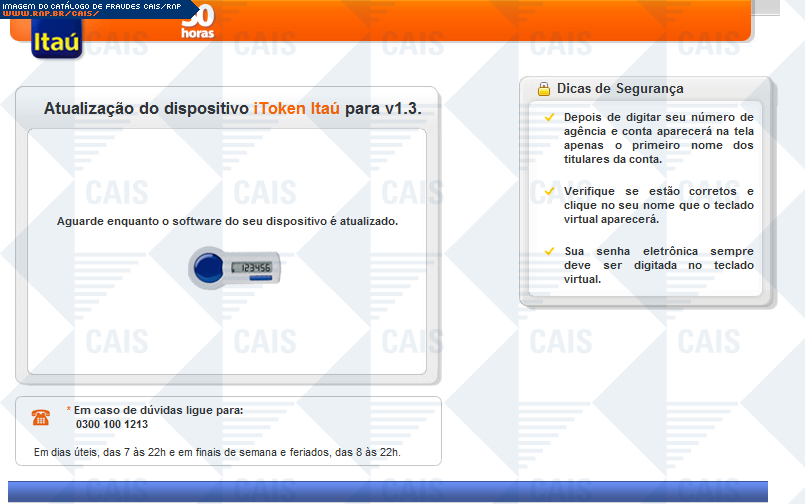Click the 'Aguarde enquanto o software' message
Viewport: 805px width, 504px height.
pos(227,221)
